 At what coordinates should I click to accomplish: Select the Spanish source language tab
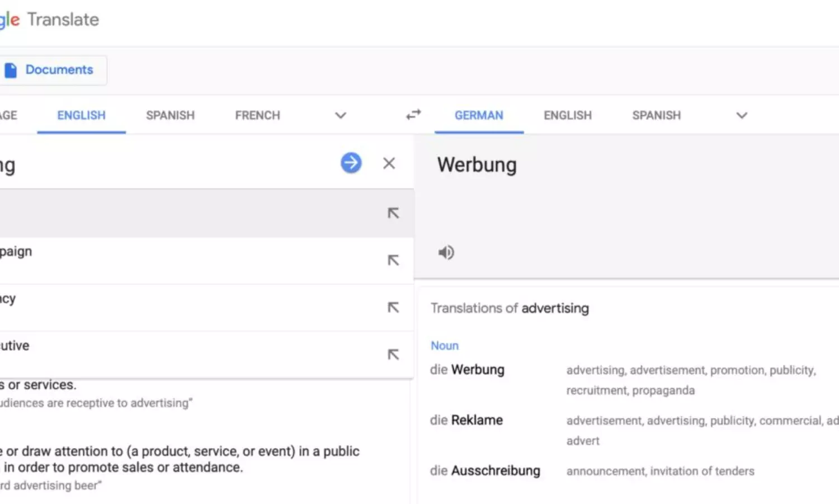coord(170,115)
